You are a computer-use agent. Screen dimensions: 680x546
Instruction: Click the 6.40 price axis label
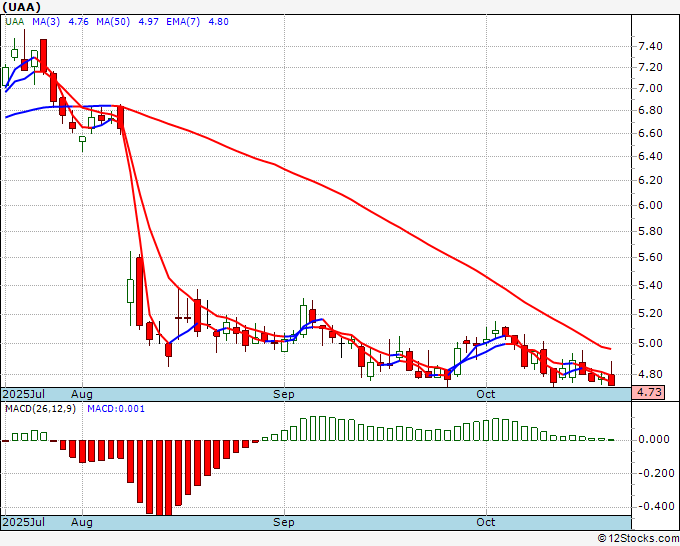pos(650,156)
